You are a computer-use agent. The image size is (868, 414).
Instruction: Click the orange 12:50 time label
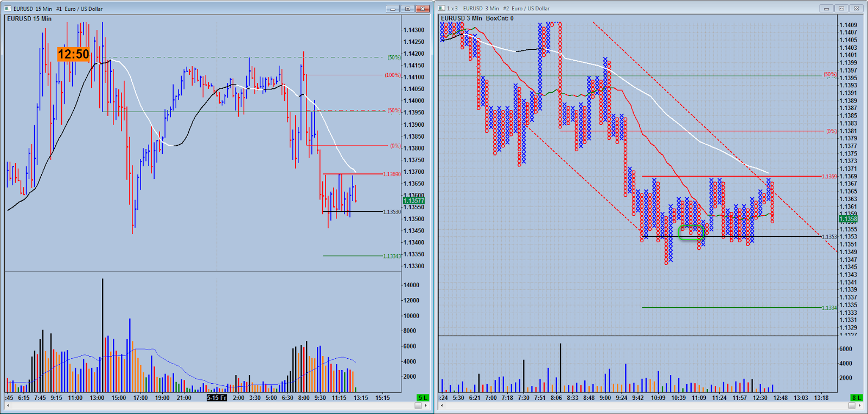(x=73, y=54)
